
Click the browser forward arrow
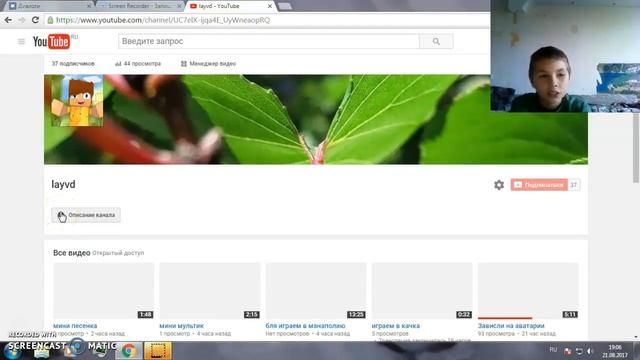pyautogui.click(x=22, y=20)
